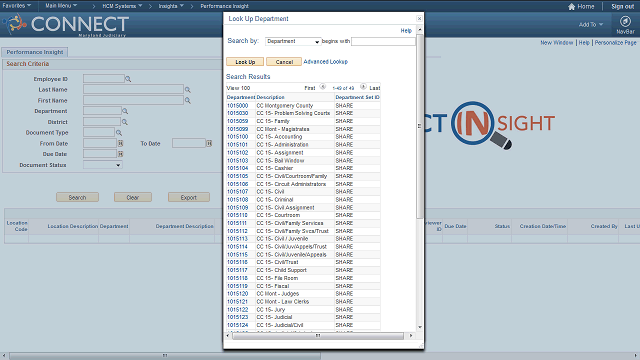Click Department lookup magnifier
The height and width of the screenshot is (360, 640).
[x=125, y=111]
